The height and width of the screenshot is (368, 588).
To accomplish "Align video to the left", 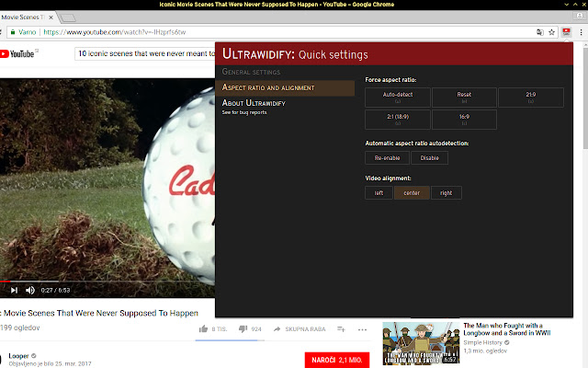I will pos(379,193).
